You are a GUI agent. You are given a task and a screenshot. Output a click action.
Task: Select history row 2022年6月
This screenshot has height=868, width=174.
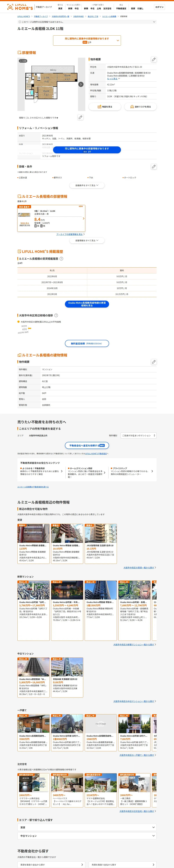[x=87, y=276]
